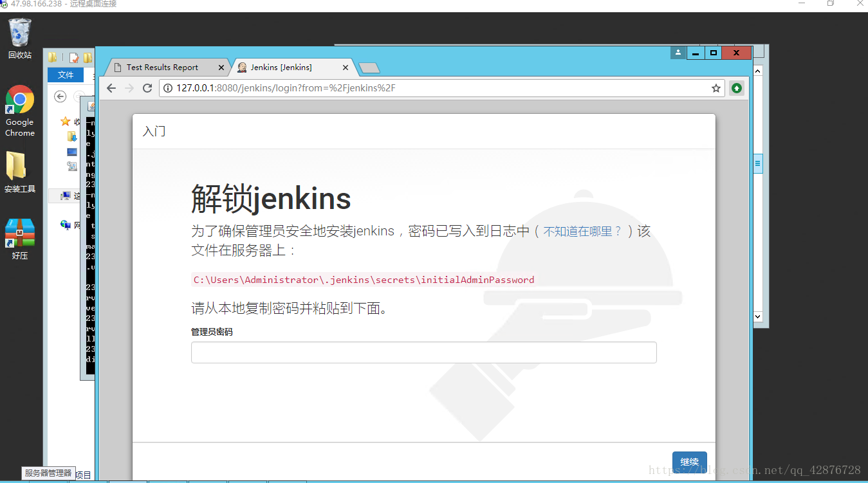This screenshot has height=483, width=868.
Task: Open the 文件 menu in File Explorer
Action: 66,75
